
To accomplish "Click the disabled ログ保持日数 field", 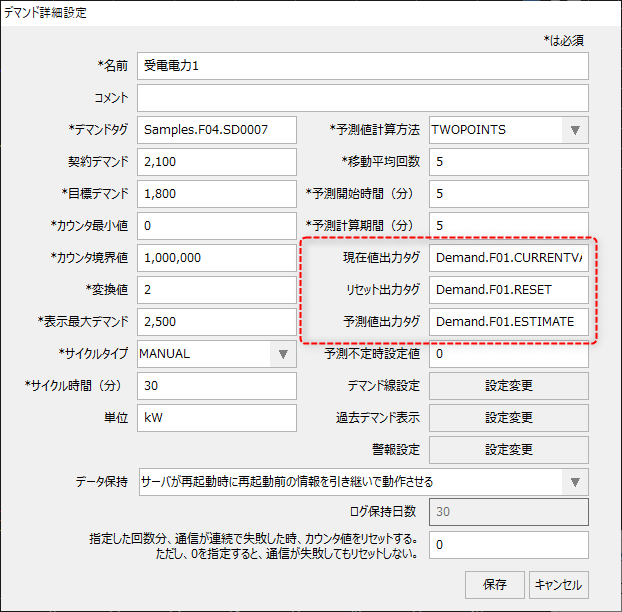I will [509, 512].
